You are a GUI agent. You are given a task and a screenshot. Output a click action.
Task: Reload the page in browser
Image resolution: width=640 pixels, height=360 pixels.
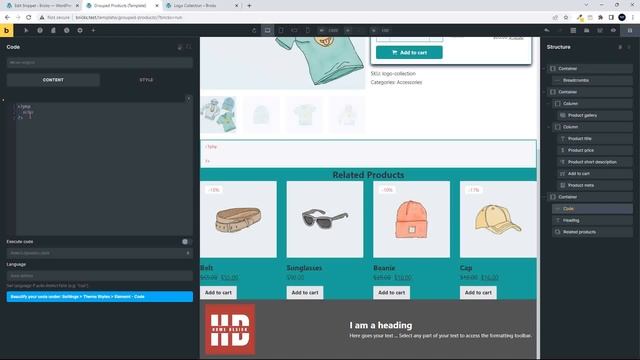[x=28, y=18]
